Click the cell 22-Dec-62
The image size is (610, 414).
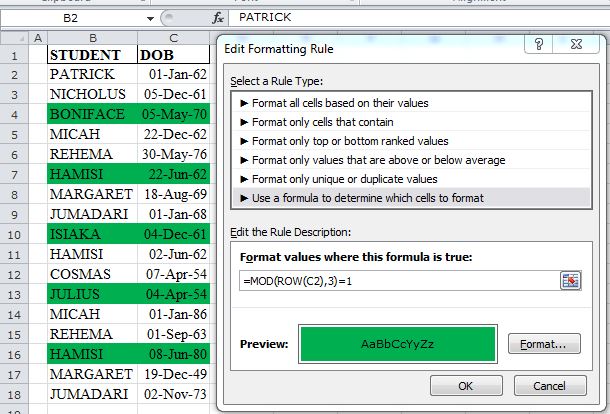pos(174,134)
